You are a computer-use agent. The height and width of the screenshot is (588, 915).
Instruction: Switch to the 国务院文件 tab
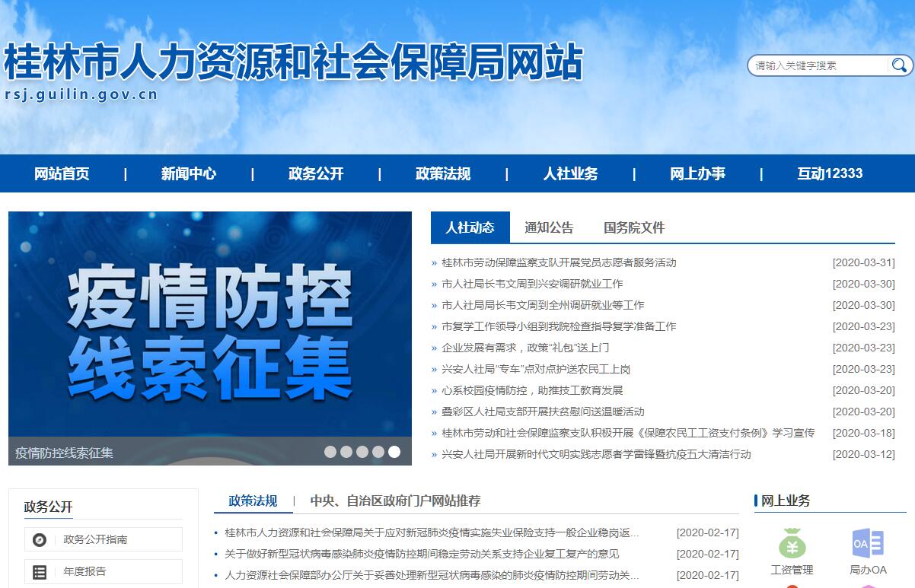click(634, 227)
